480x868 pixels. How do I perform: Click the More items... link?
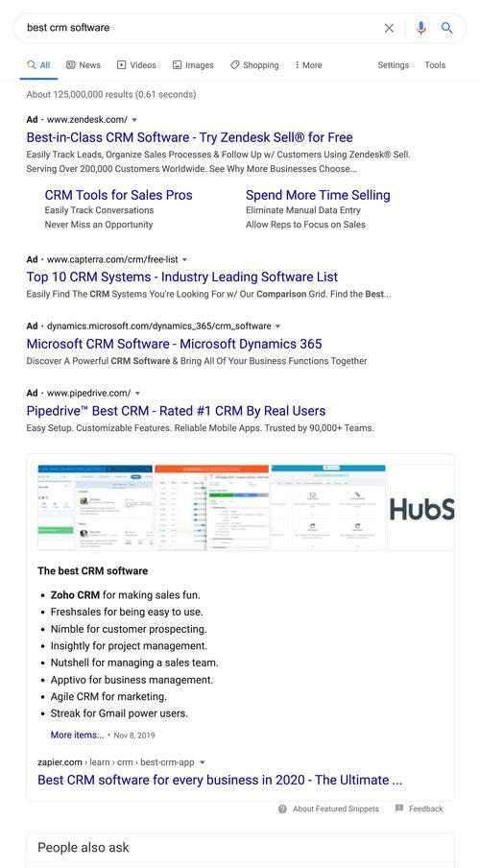coord(77,735)
